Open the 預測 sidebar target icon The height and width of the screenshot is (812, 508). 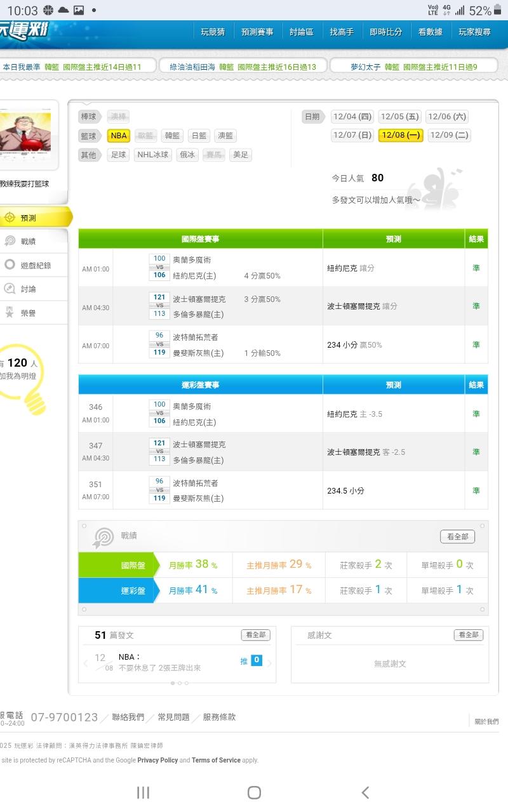(x=10, y=218)
